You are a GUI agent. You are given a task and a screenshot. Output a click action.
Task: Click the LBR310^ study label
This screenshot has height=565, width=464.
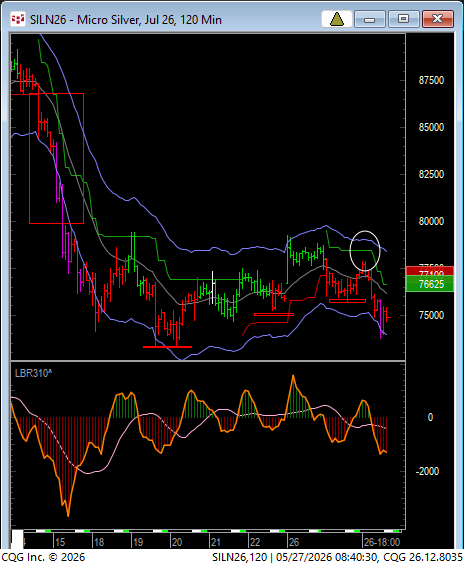click(x=33, y=373)
